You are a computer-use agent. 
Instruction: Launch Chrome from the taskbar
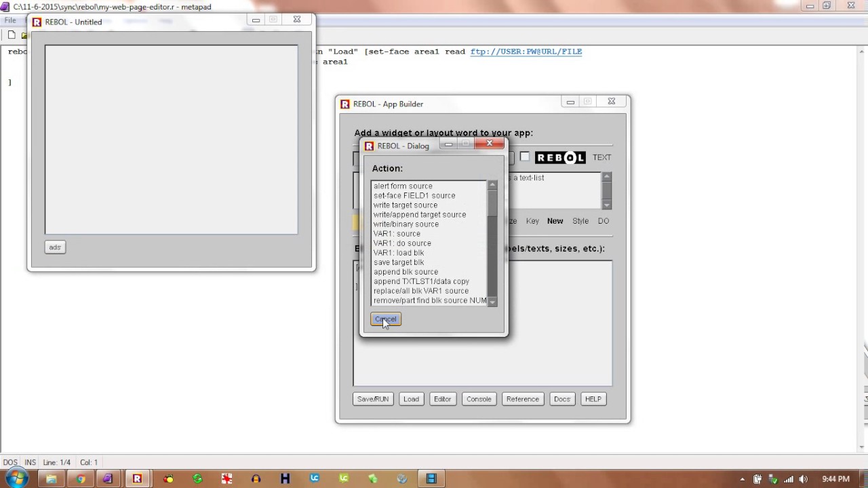pyautogui.click(x=80, y=479)
